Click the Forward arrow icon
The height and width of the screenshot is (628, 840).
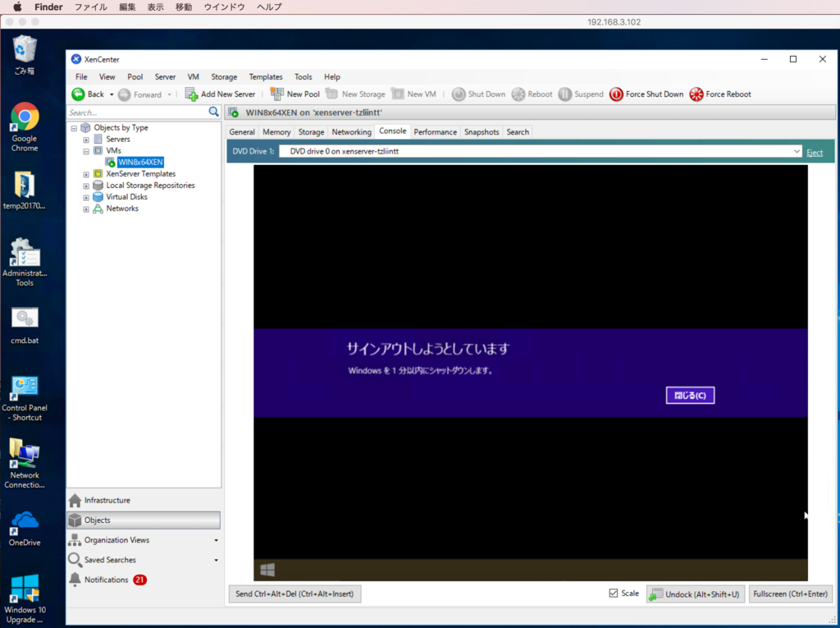tap(125, 94)
